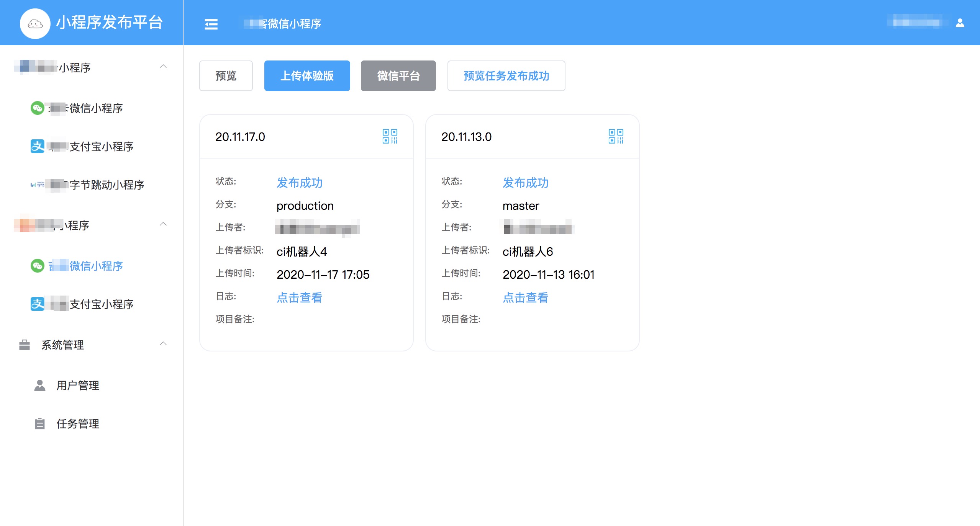This screenshot has width=980, height=526.
Task: Open 用户管理 in the sidebar
Action: click(78, 386)
